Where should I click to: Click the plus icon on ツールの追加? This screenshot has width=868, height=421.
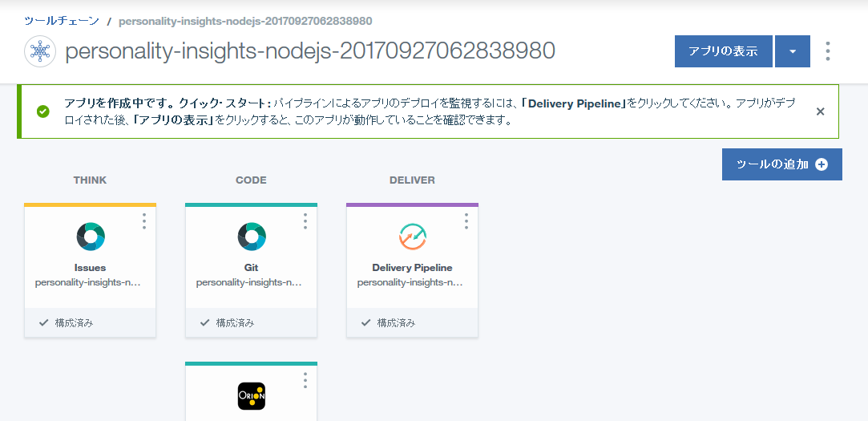[822, 164]
